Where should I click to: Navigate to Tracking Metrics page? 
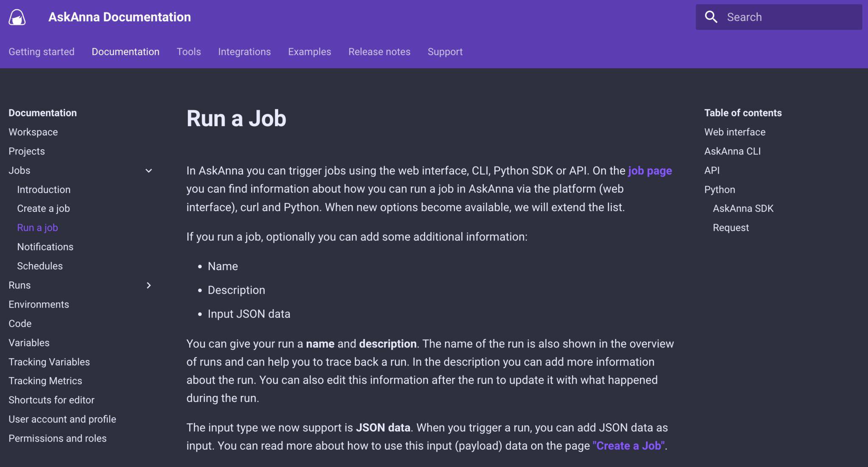click(45, 380)
